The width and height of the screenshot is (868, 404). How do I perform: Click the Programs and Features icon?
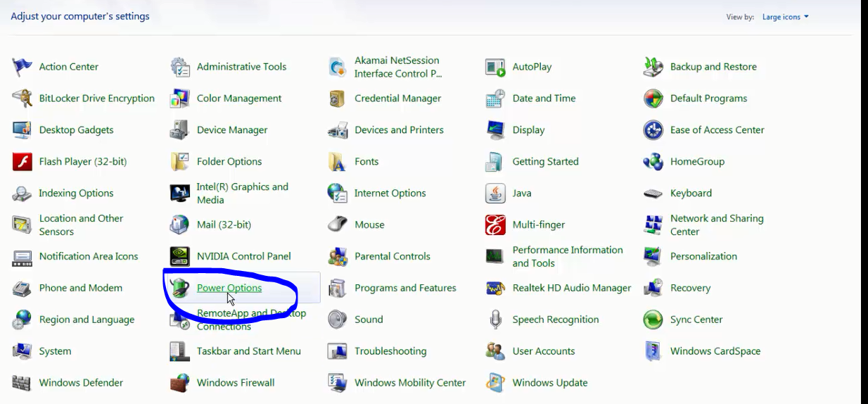(338, 289)
